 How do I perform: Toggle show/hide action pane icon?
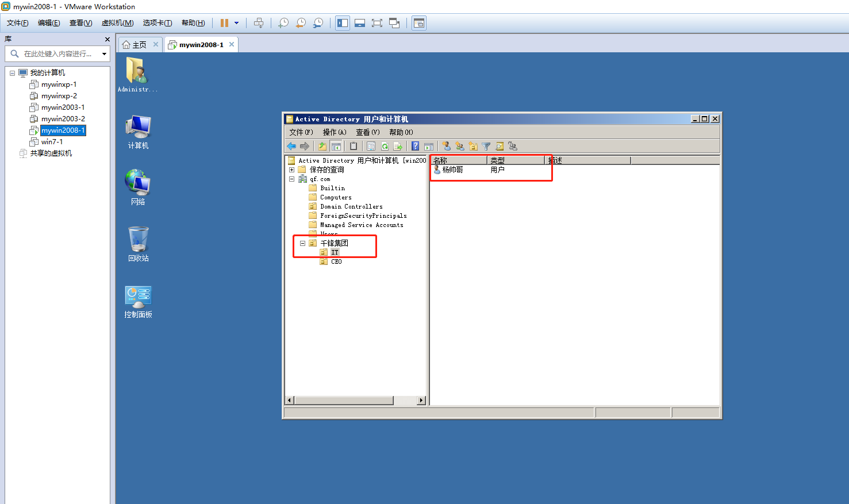[428, 146]
